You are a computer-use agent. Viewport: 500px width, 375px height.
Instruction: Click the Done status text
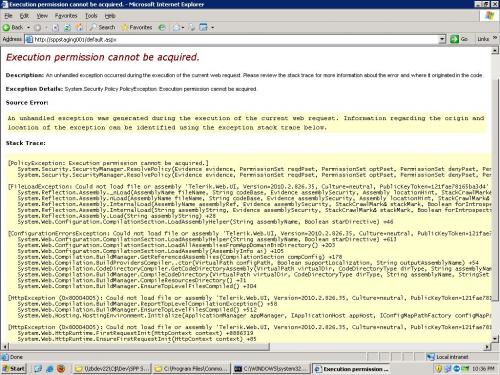16,357
